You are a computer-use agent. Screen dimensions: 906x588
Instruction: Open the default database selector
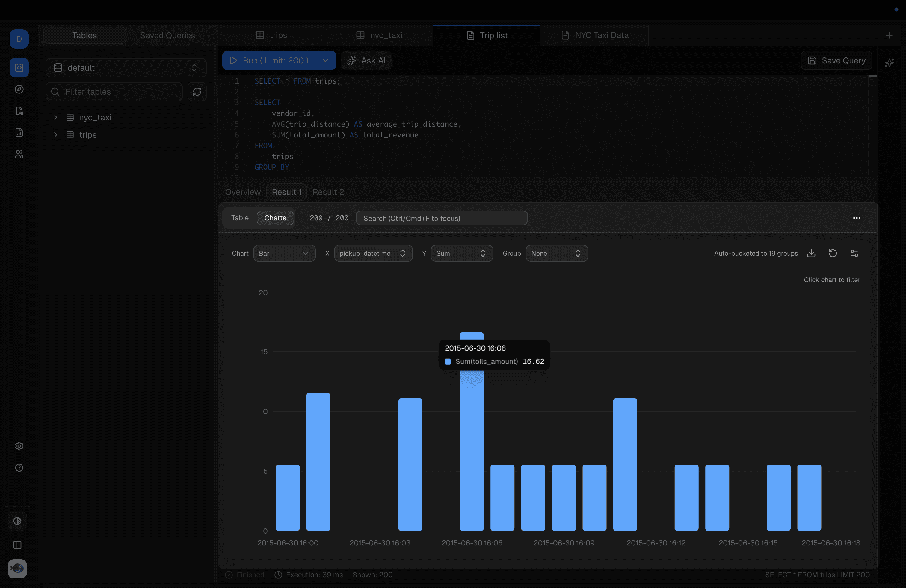[126, 68]
